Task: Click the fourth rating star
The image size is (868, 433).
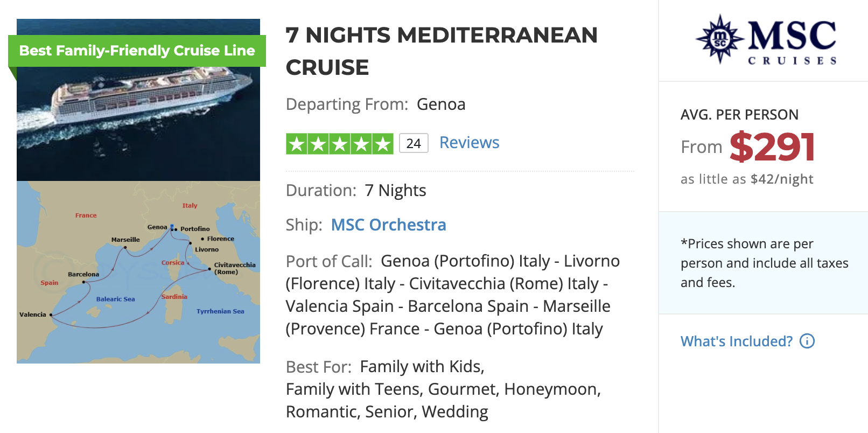Action: click(360, 143)
